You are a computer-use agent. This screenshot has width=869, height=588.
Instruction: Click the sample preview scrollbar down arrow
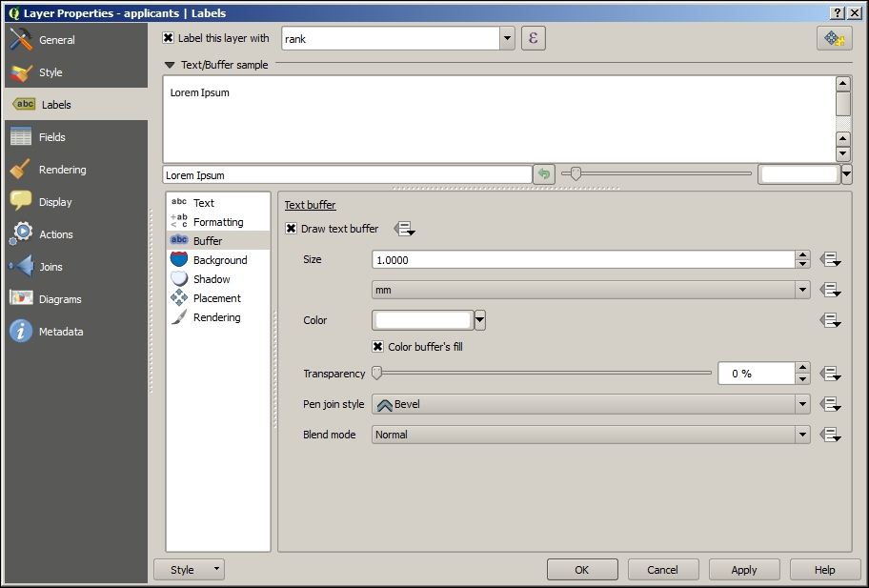843,153
